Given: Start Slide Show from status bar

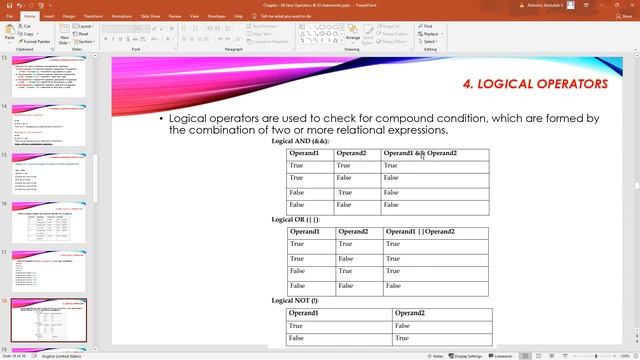Looking at the screenshot, I should 565,356.
